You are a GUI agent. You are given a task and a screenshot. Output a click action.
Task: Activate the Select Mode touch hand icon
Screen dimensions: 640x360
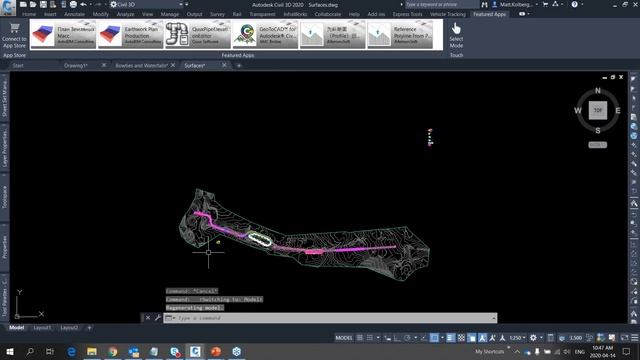point(456,29)
